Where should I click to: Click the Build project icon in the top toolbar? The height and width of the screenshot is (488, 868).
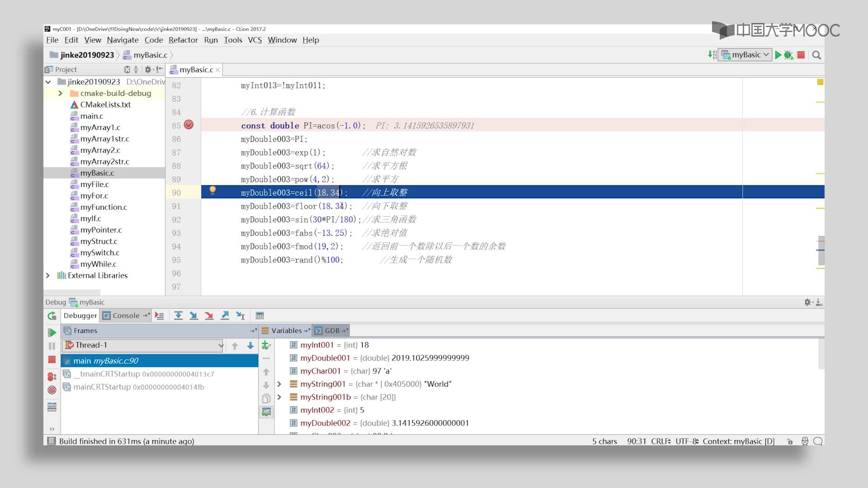coord(712,55)
